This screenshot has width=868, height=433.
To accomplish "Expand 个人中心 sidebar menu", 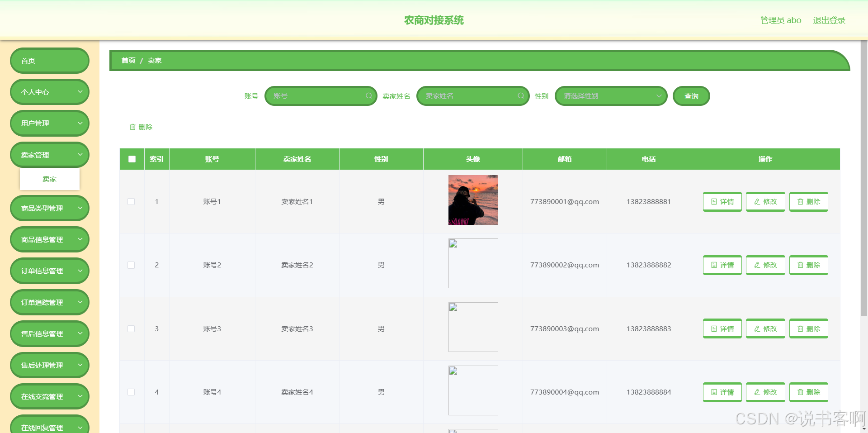I will coord(50,92).
